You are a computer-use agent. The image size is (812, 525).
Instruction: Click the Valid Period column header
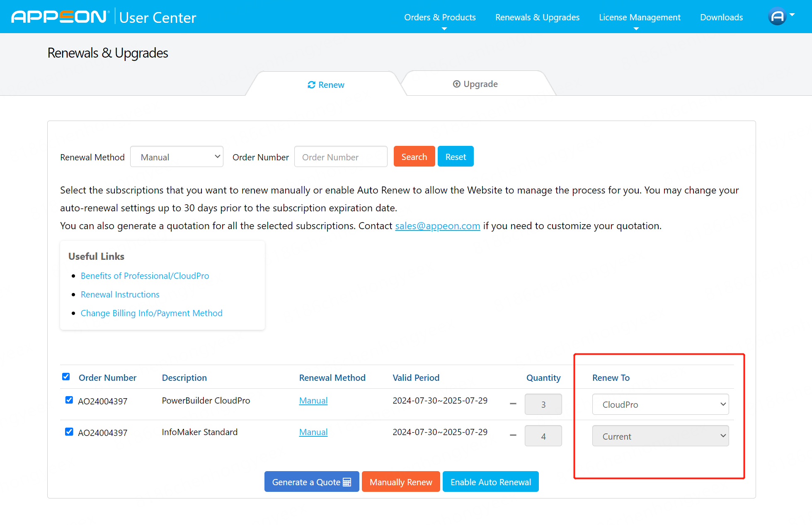(416, 378)
